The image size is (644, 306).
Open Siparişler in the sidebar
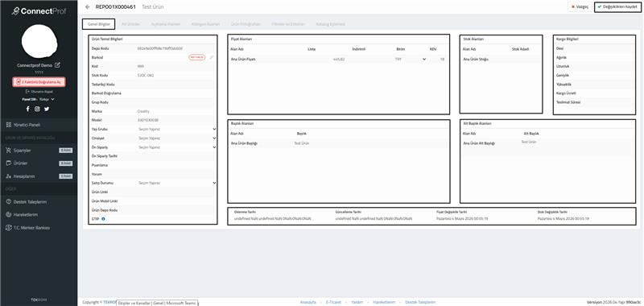pyautogui.click(x=39, y=151)
